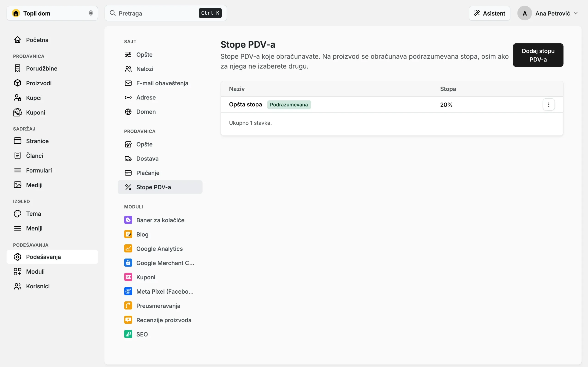The height and width of the screenshot is (367, 588).
Task: Click the Baner za kolačiće cookie icon
Action: click(x=128, y=220)
